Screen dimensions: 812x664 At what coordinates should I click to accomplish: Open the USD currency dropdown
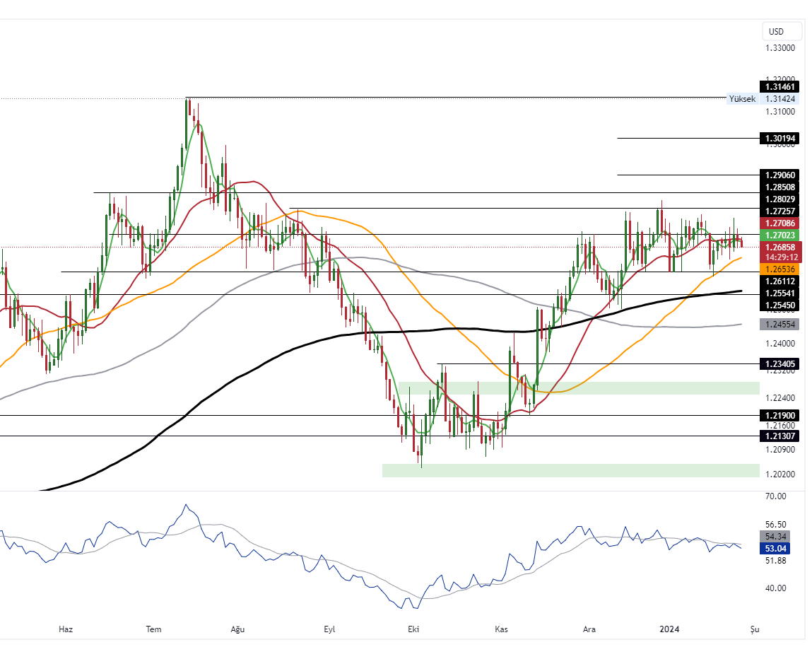point(782,31)
